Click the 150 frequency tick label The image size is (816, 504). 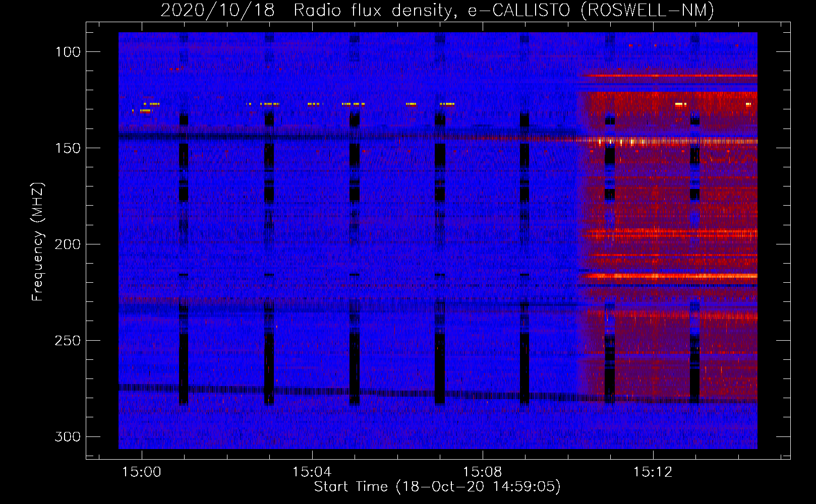click(68, 148)
